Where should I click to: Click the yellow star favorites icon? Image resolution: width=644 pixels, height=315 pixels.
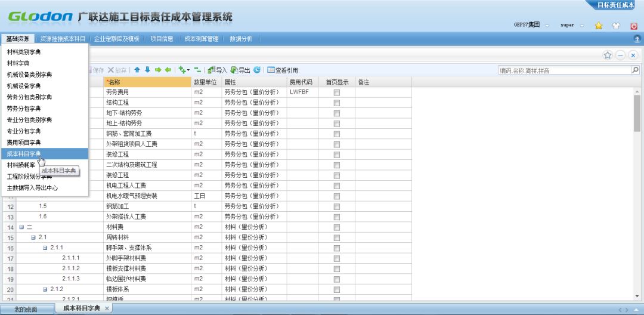tap(598, 26)
